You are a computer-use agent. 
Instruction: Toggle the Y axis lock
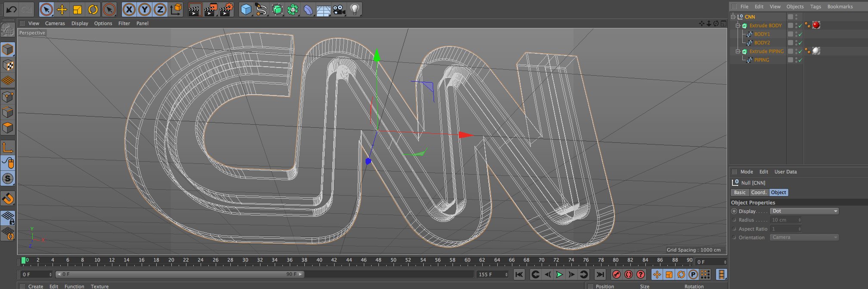(x=145, y=9)
